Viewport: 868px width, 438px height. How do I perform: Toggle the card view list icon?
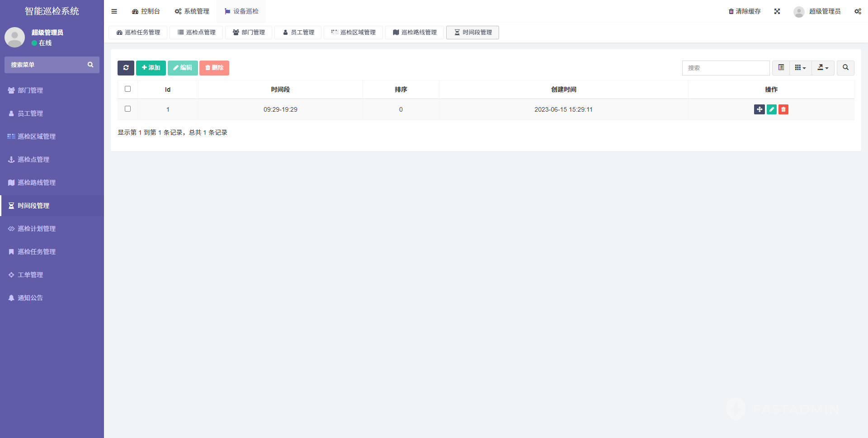coord(781,68)
